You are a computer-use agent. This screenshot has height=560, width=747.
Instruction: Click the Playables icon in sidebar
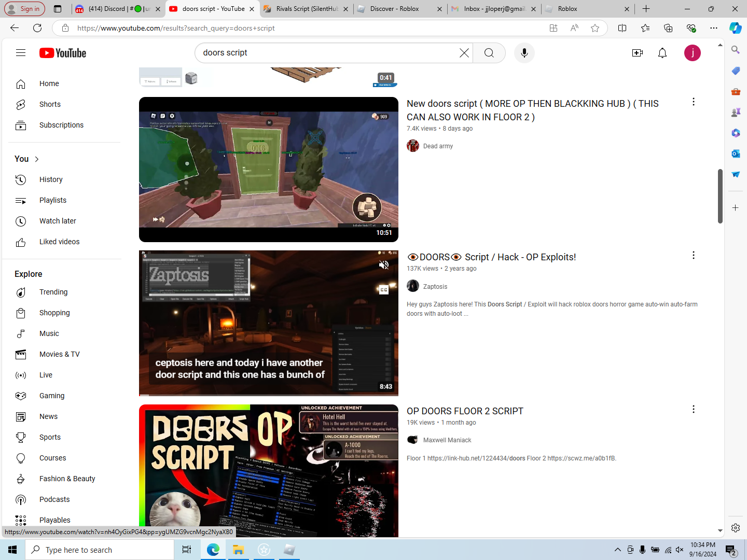[x=21, y=520]
